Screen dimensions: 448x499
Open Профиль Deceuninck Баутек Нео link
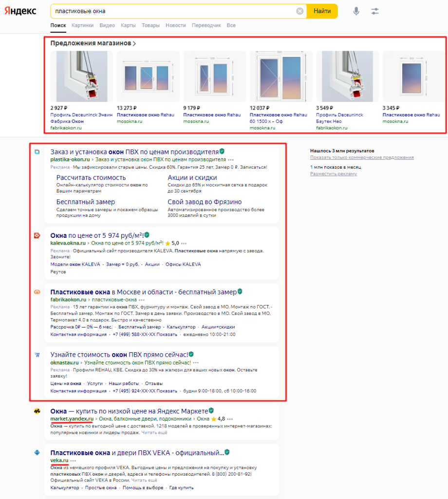(339, 118)
